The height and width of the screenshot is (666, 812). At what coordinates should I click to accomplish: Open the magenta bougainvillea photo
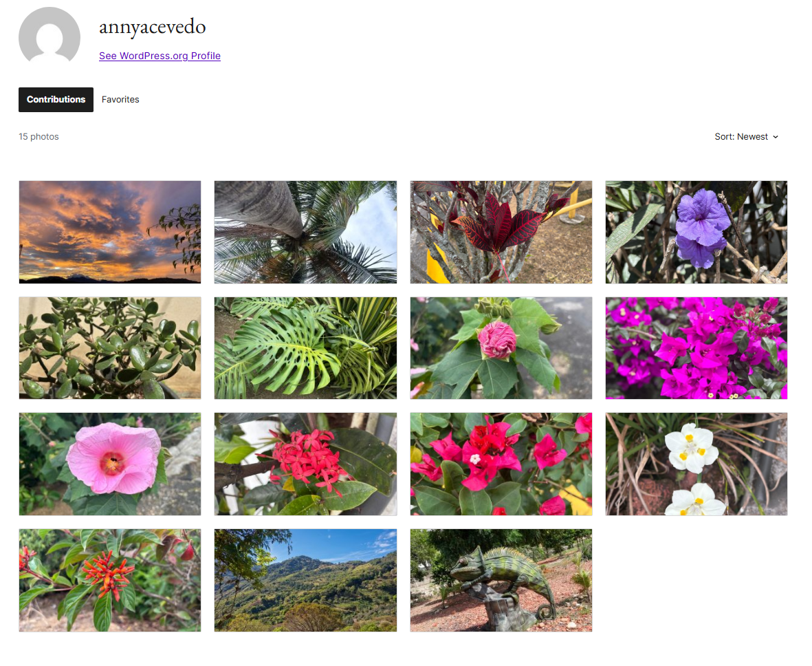(696, 347)
